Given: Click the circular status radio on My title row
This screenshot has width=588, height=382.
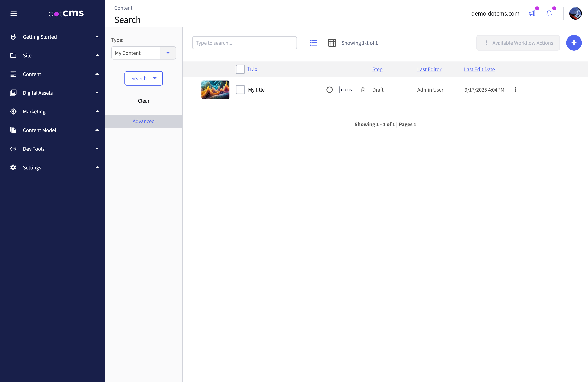Looking at the screenshot, I should click(x=329, y=89).
